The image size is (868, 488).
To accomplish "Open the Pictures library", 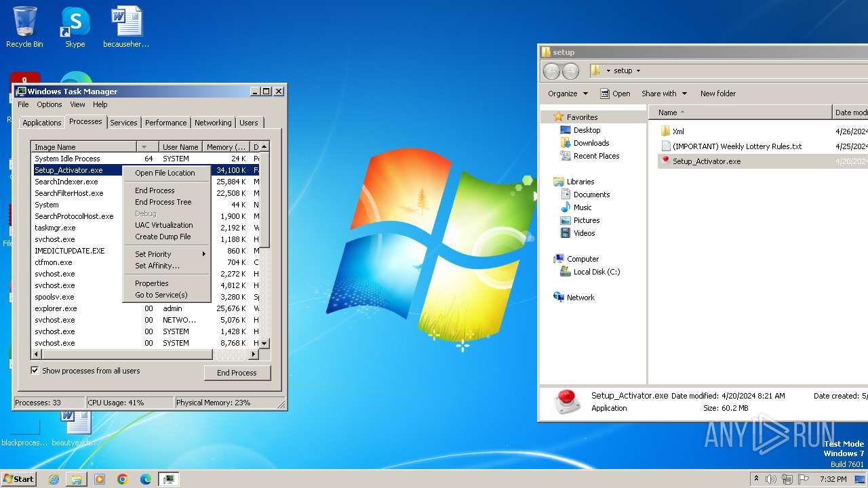I will pos(587,220).
